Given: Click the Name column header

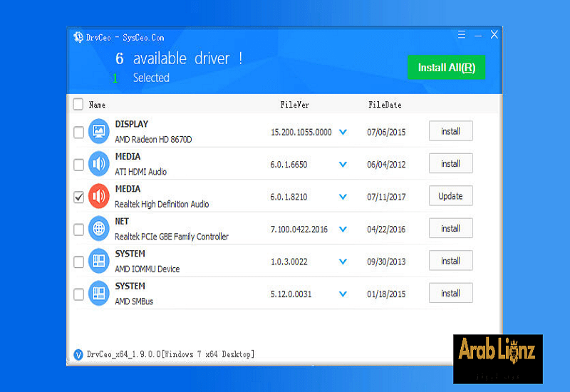Looking at the screenshot, I should 97,105.
